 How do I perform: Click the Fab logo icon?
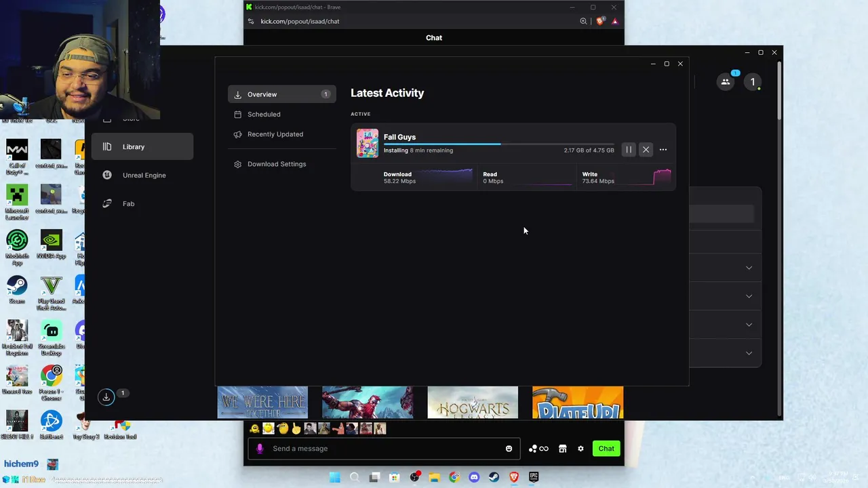point(107,203)
